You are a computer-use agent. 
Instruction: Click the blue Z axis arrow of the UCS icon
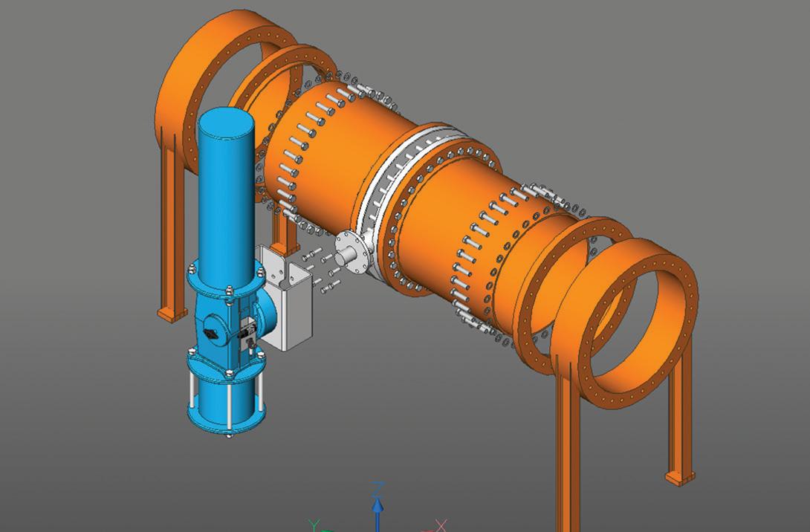(x=378, y=514)
